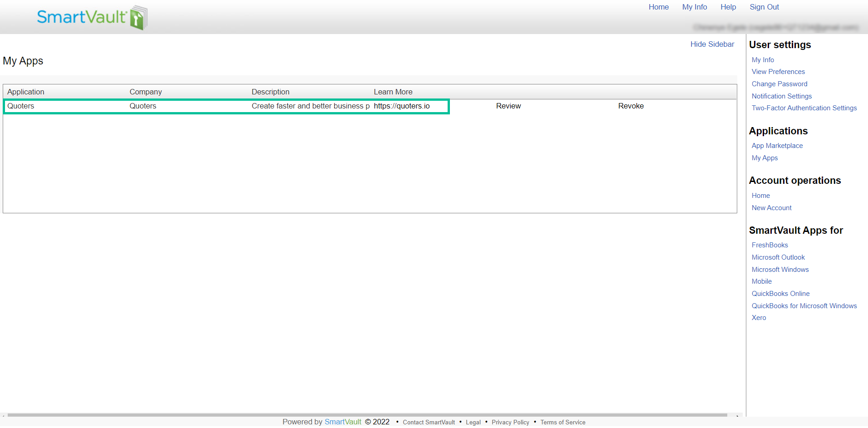
Task: Select the Quoters application name cell
Action: (20, 106)
